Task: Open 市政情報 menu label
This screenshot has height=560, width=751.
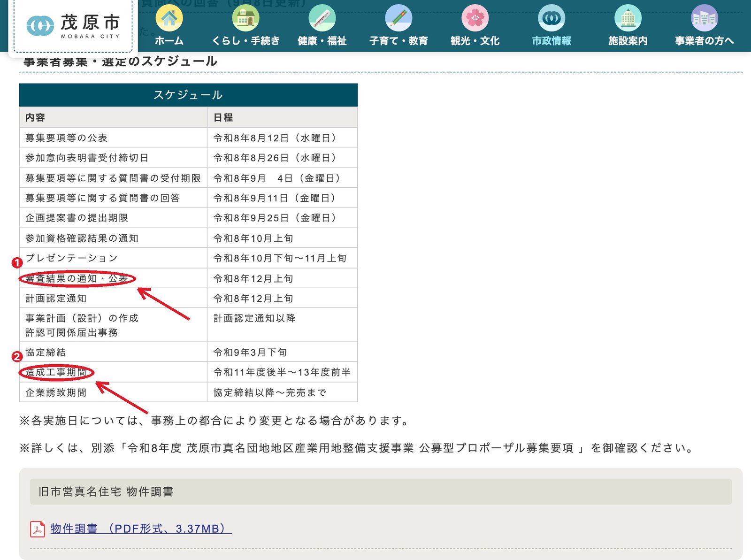Action: tap(552, 41)
